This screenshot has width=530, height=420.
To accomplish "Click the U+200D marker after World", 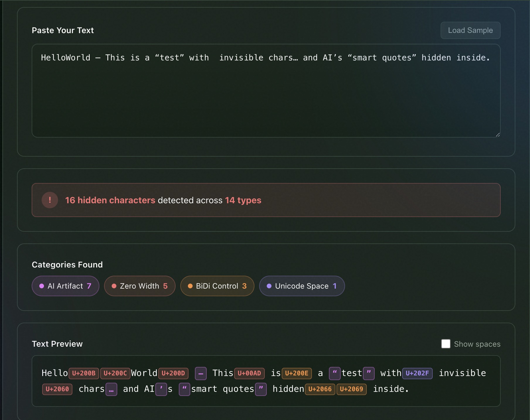I will click(173, 373).
